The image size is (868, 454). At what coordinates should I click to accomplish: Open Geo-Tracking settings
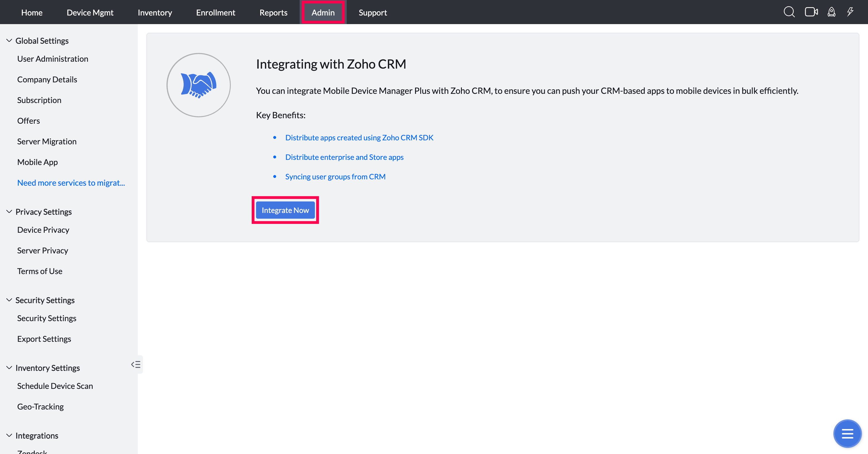(40, 407)
